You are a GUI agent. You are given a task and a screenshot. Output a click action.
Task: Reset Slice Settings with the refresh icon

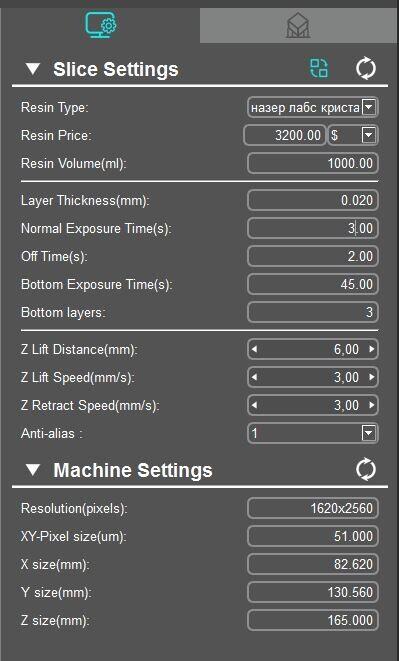tap(366, 69)
